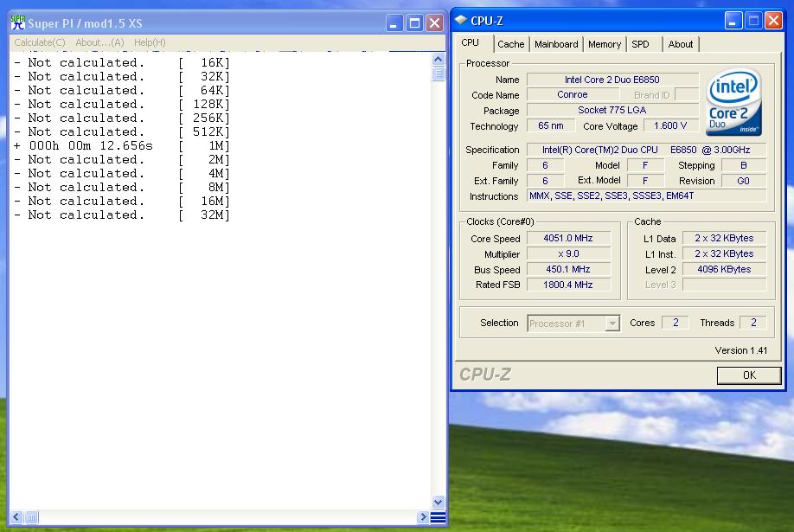794x532 pixels.
Task: Click the 'Not calculated' 32M row
Action: 122,215
